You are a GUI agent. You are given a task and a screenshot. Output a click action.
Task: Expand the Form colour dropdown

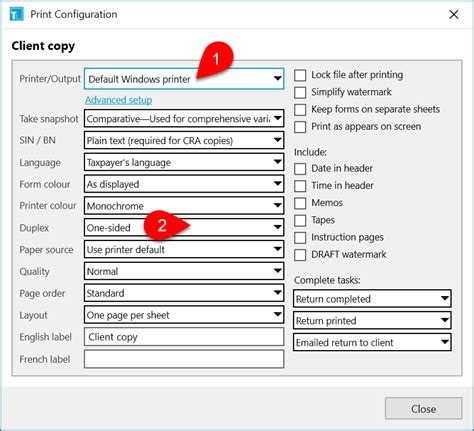[x=184, y=184]
